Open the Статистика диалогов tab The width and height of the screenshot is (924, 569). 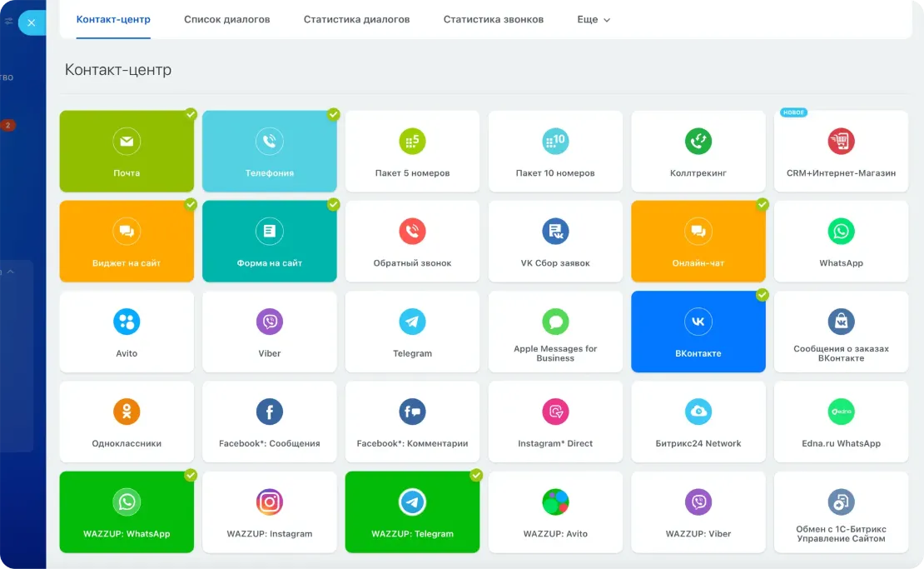(356, 19)
